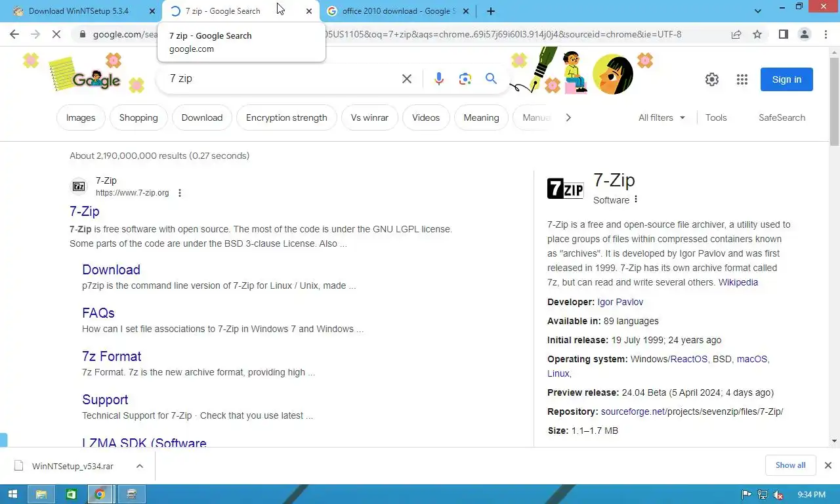Click Show all downloads button
Viewport: 840px width, 504px height.
point(790,465)
